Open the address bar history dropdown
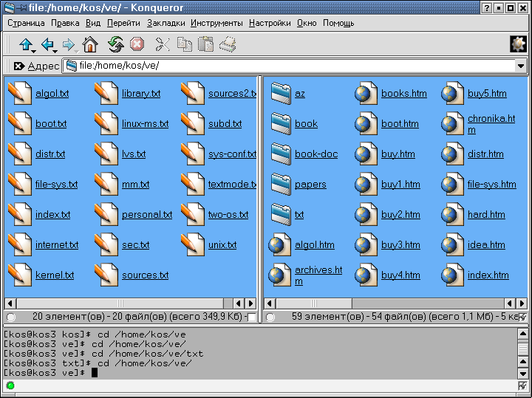This screenshot has height=398, width=532. (x=521, y=66)
